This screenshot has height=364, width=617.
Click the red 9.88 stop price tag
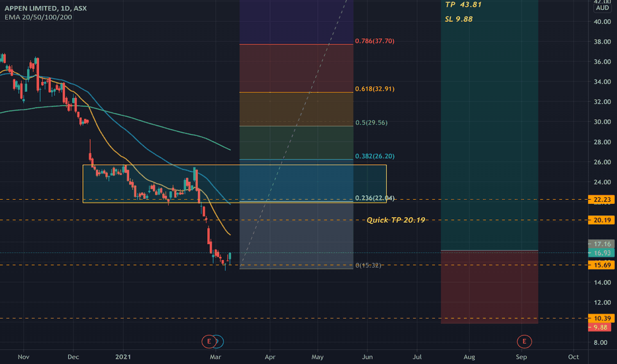point(600,328)
